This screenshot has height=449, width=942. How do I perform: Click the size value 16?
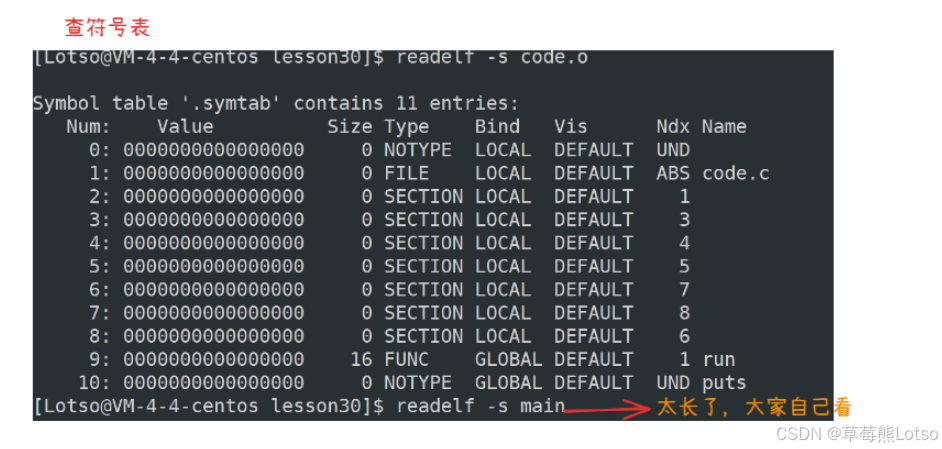point(361,359)
